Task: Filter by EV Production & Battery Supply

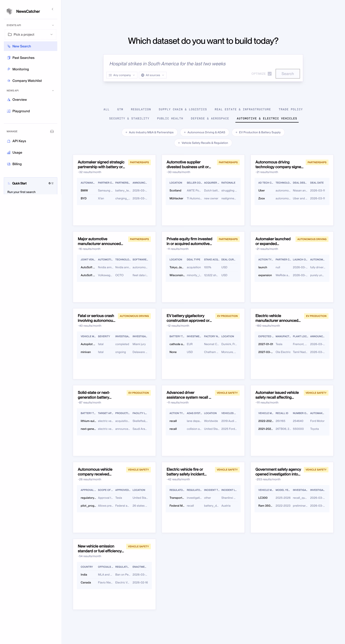Action: click(258, 132)
